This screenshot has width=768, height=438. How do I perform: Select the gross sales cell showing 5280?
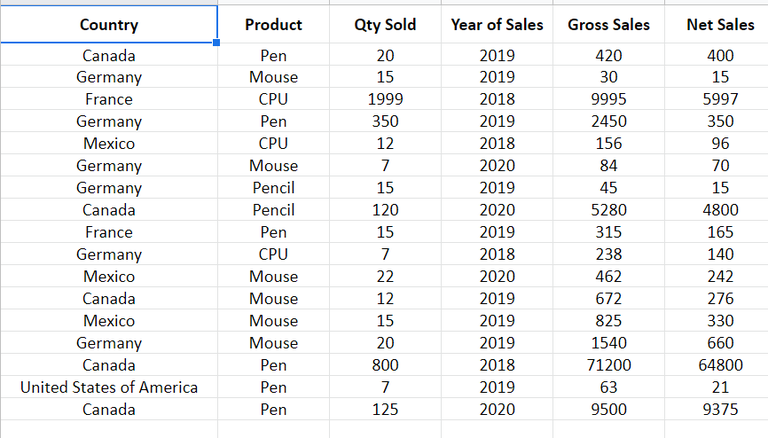coord(608,210)
